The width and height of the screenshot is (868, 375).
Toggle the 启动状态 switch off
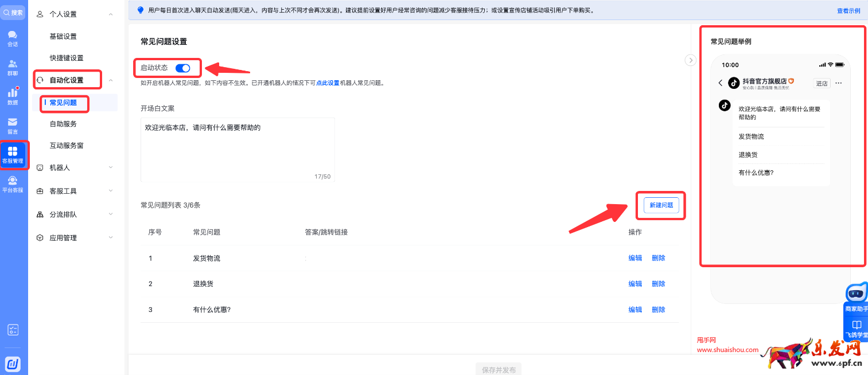tap(182, 68)
